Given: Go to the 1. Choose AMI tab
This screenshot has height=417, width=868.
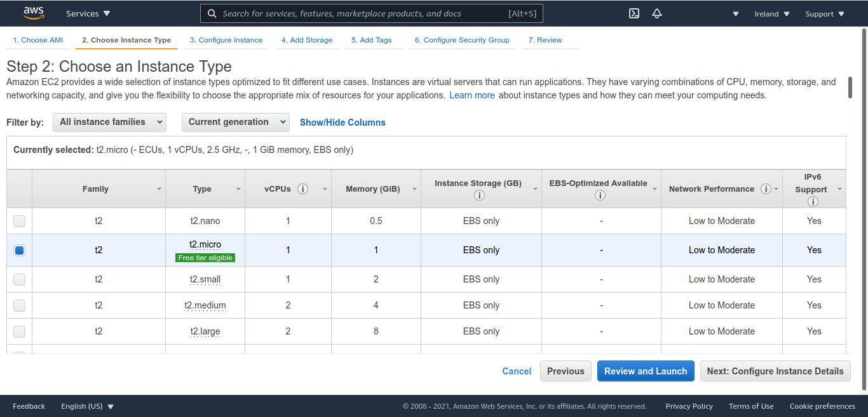Looking at the screenshot, I should coord(38,40).
